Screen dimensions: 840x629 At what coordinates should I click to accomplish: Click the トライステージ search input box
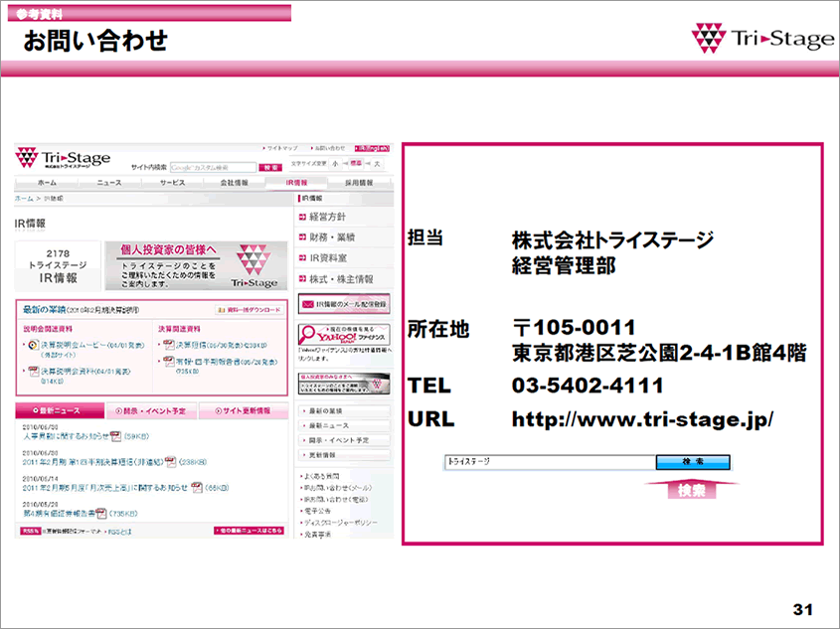click(x=550, y=462)
